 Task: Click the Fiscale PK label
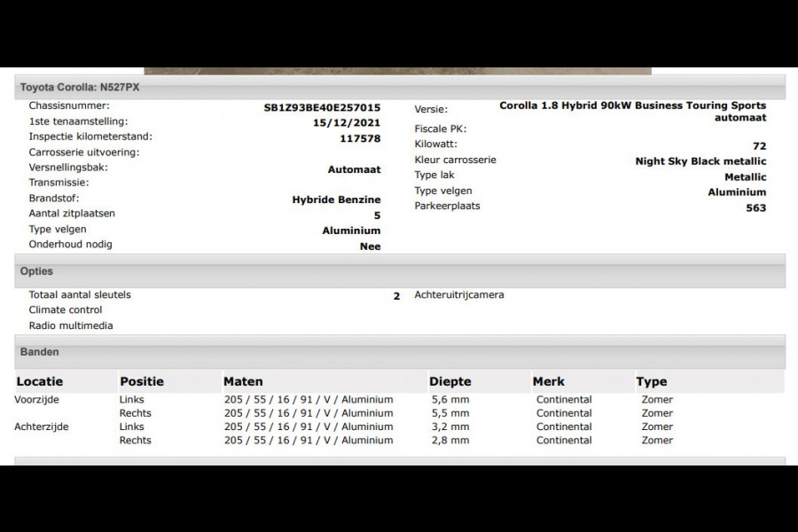point(440,129)
